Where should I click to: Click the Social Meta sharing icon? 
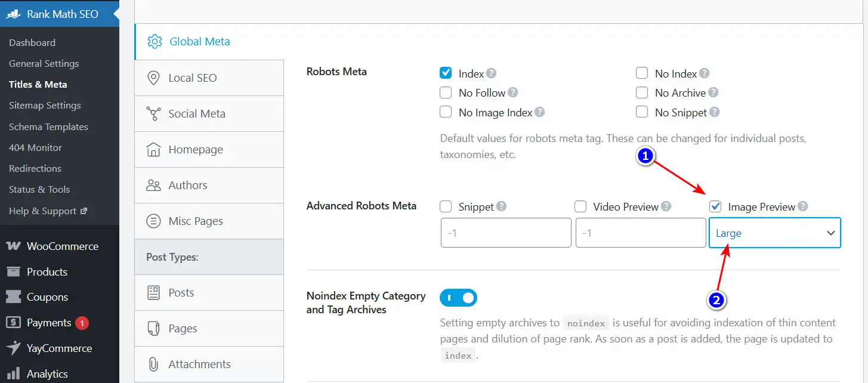point(154,113)
